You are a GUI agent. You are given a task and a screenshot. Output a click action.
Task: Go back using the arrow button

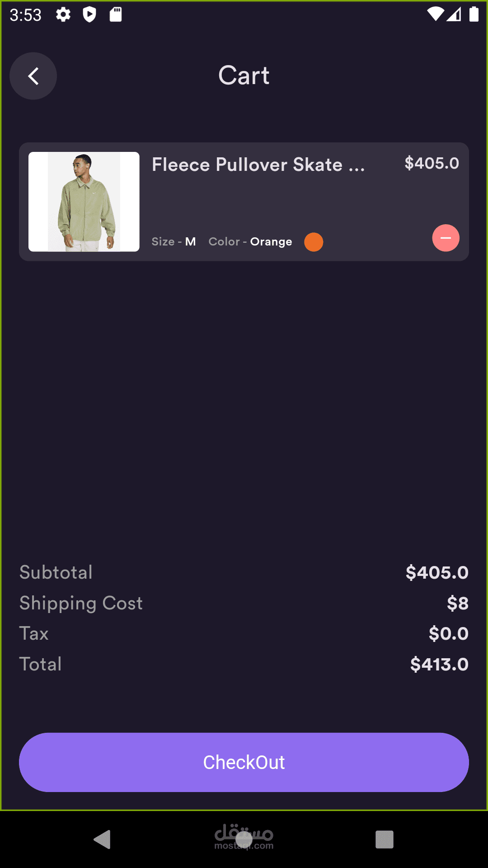33,76
